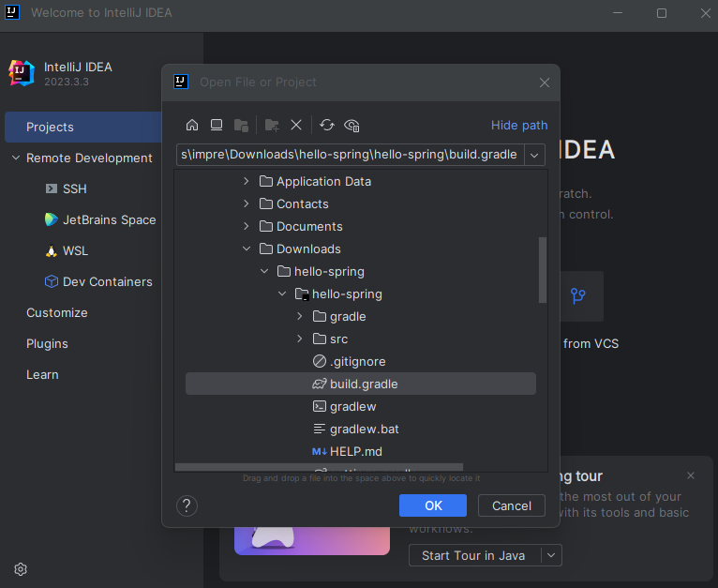Image resolution: width=718 pixels, height=588 pixels.
Task: Open the Plugins tab
Action: click(47, 344)
